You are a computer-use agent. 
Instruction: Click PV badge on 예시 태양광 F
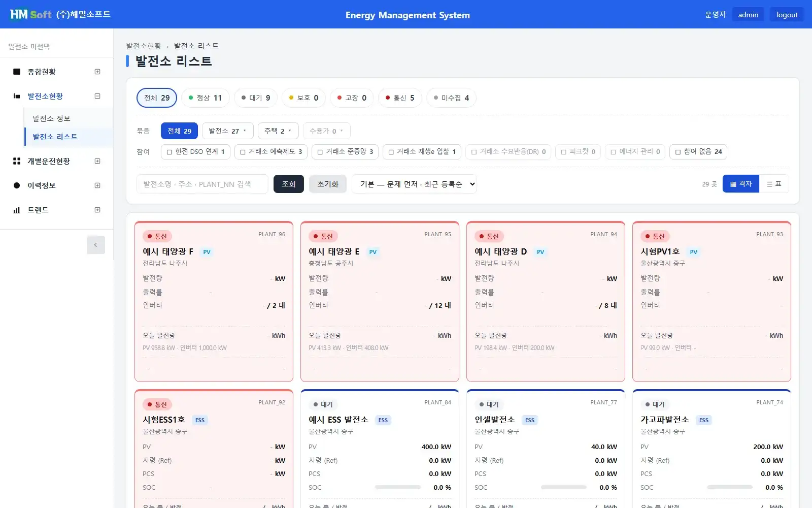[x=207, y=252]
